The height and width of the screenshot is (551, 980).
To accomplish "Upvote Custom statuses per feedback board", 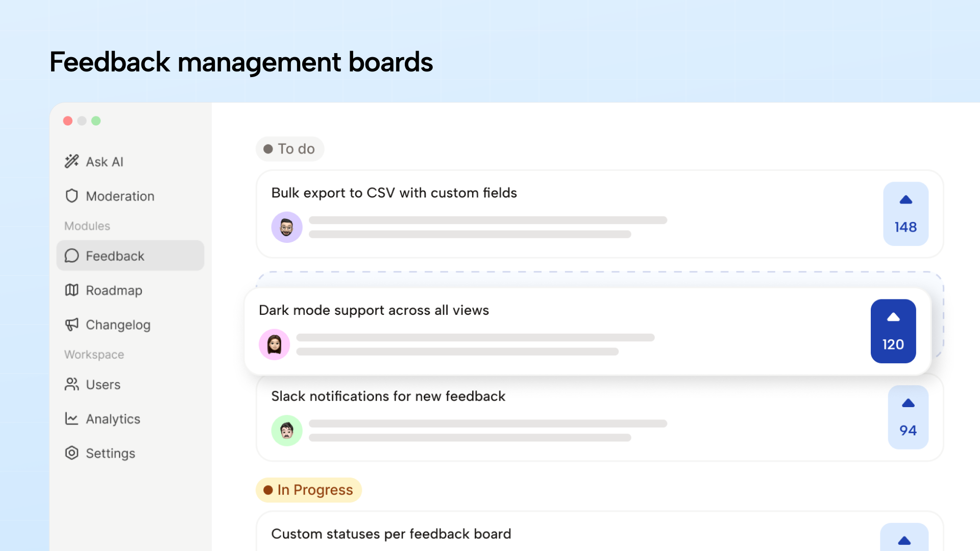I will 904,537.
